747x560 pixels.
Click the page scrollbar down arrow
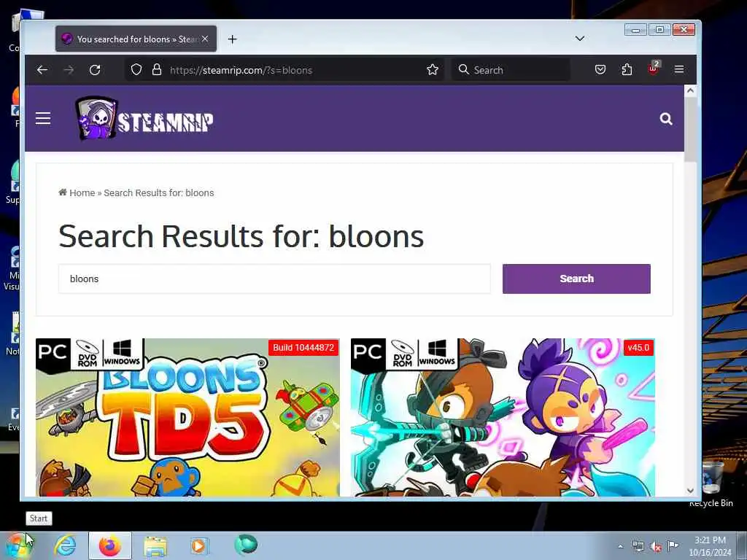[x=690, y=491]
